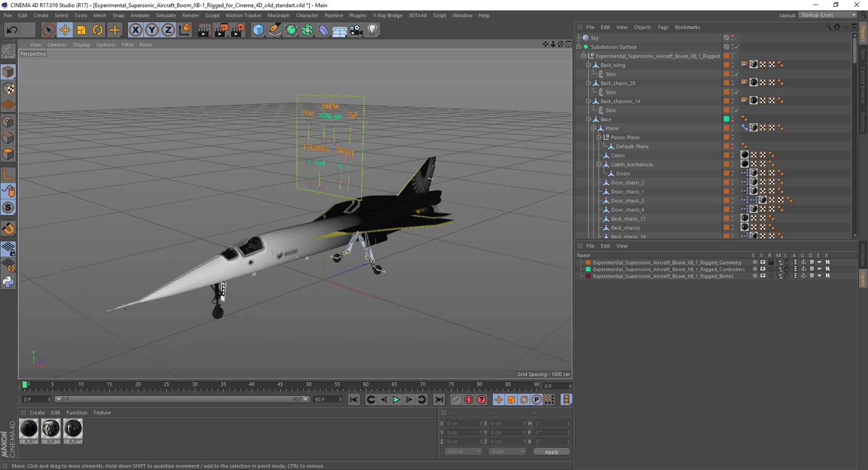This screenshot has height=470, width=868.
Task: Activate the Move tool in top toolbar
Action: [65, 30]
